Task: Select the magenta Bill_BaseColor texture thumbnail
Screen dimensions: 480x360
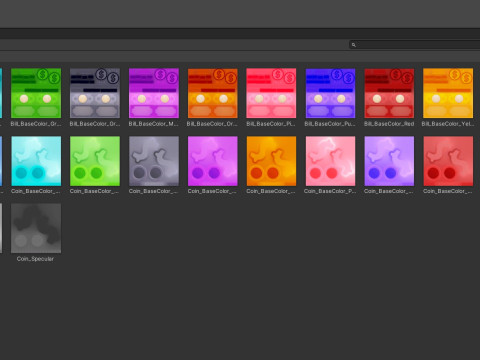Action: [x=154, y=93]
